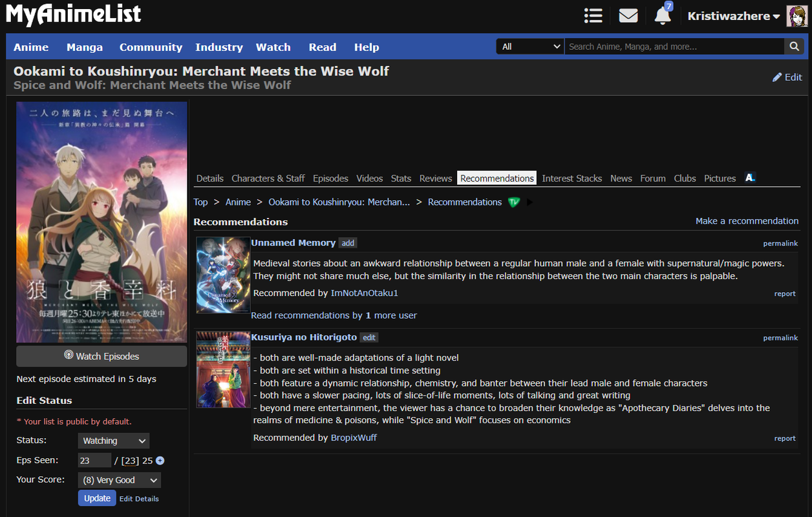Open the Anime menu
The image size is (812, 517).
(31, 47)
